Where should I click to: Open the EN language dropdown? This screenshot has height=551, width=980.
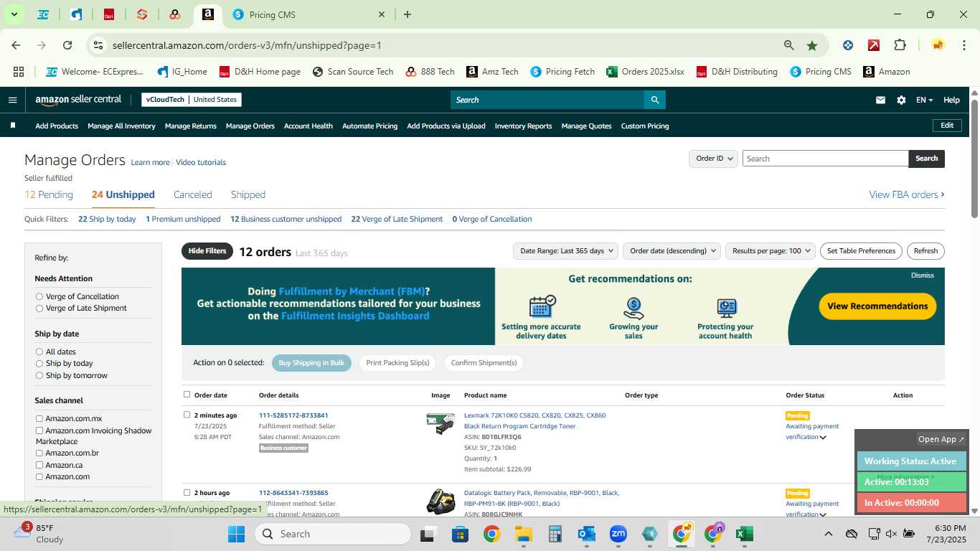click(x=924, y=100)
